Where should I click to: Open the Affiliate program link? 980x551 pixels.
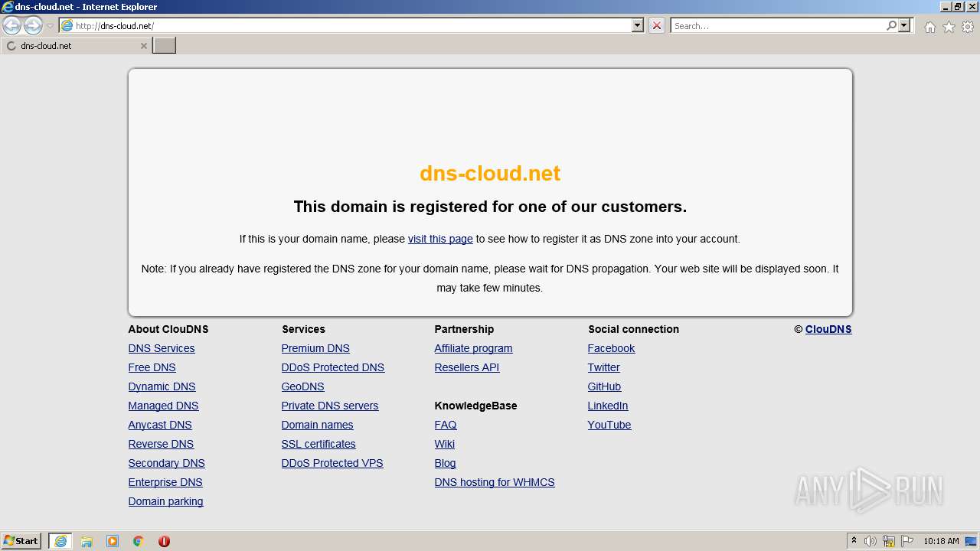473,348
